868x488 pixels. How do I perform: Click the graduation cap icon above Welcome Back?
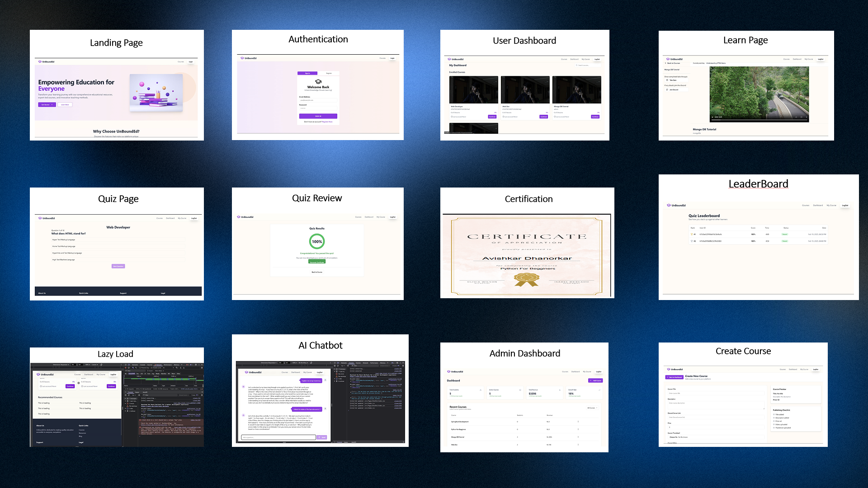point(318,82)
